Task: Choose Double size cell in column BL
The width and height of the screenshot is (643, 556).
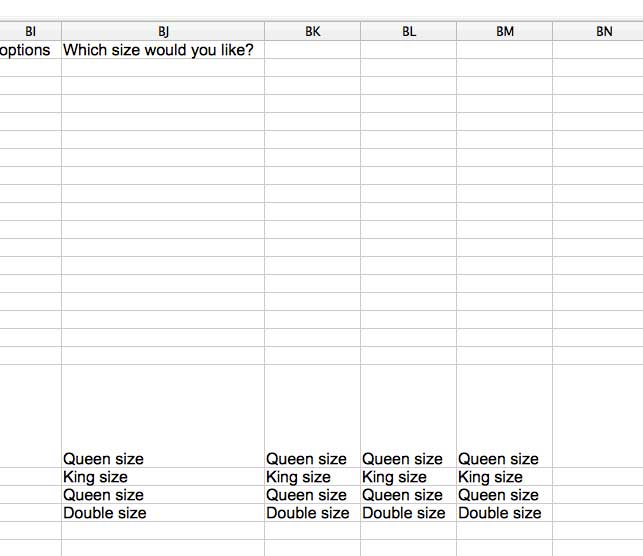Action: pyautogui.click(x=404, y=513)
